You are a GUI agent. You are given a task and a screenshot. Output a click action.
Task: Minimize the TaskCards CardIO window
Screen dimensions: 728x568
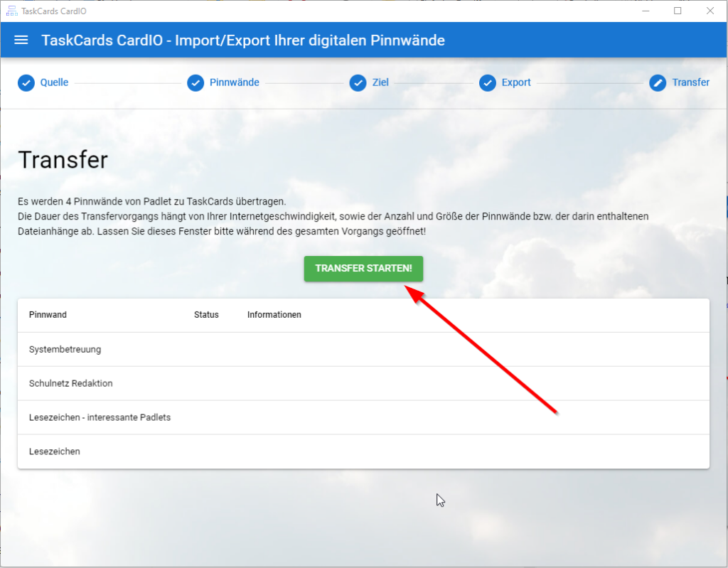tap(646, 11)
